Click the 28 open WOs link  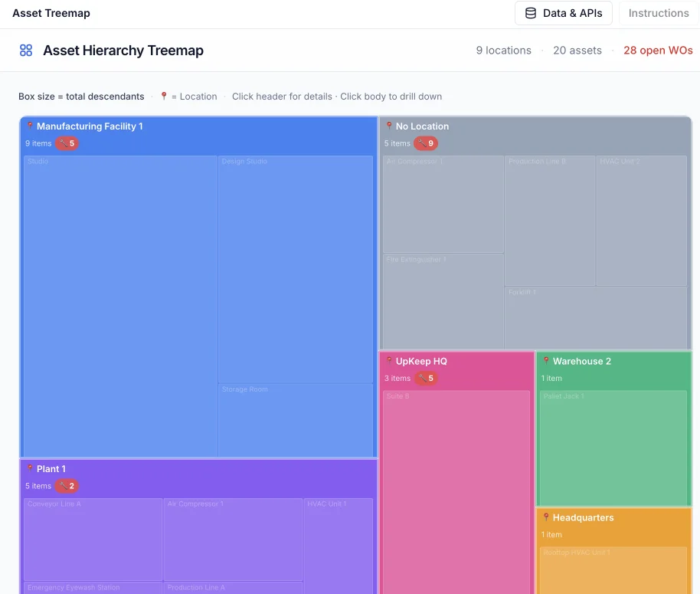[x=657, y=51]
